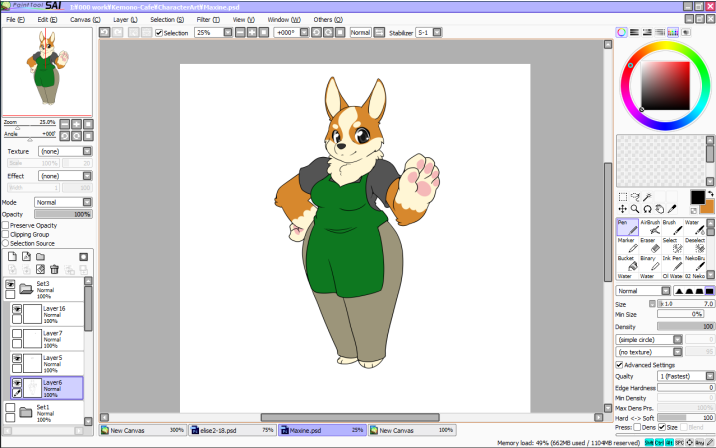This screenshot has width=716, height=448.
Task: Hide Layer16 using its eye icon
Action: (17, 309)
